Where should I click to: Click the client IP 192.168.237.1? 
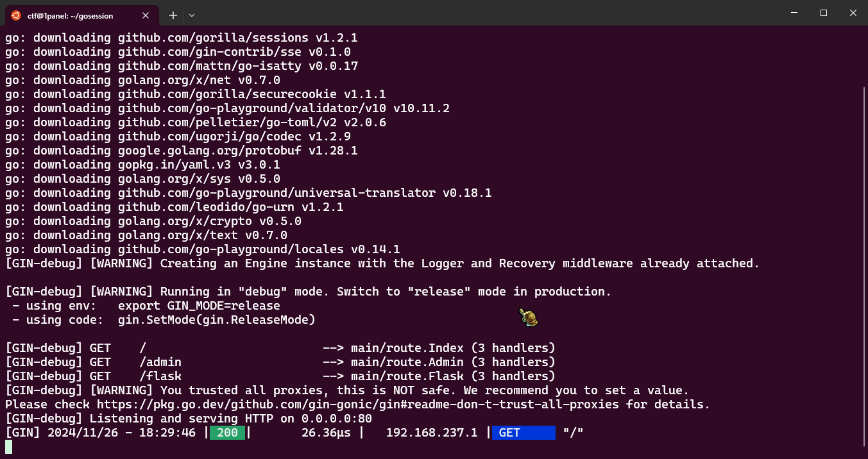[432, 433]
